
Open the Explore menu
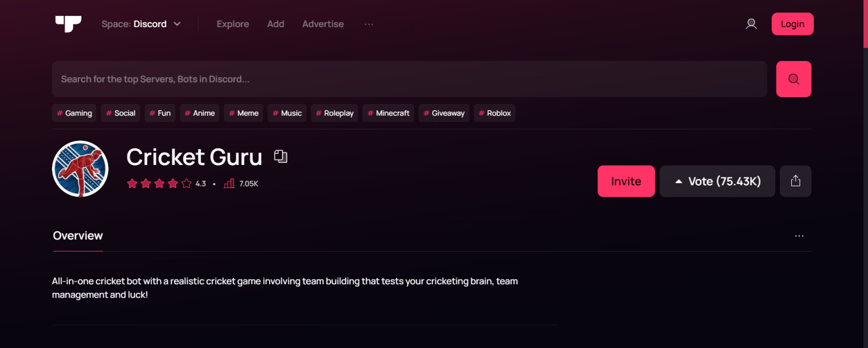[233, 24]
